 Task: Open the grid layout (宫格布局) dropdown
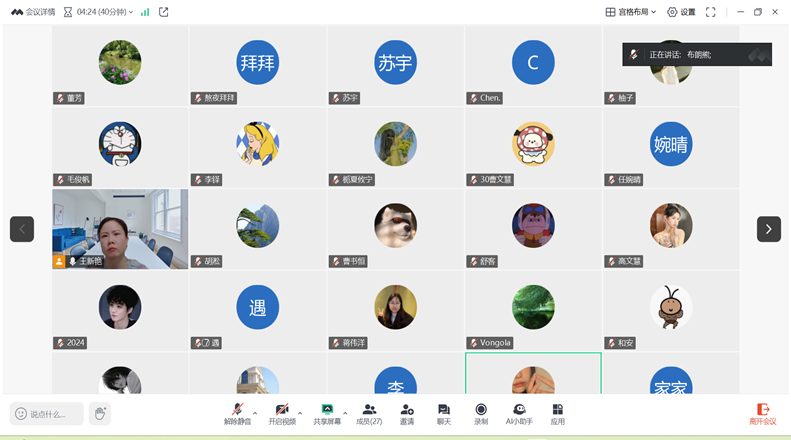pos(633,12)
